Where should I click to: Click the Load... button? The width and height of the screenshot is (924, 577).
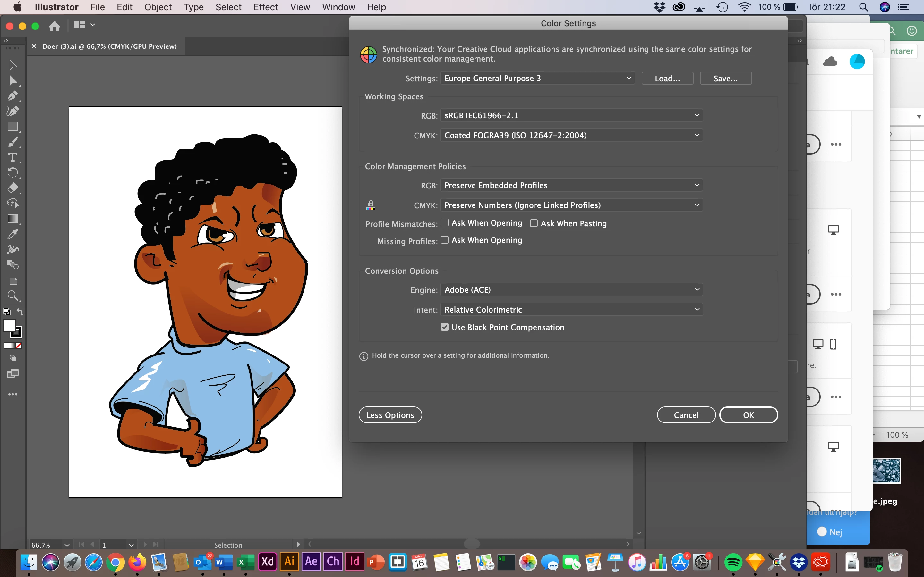click(667, 78)
